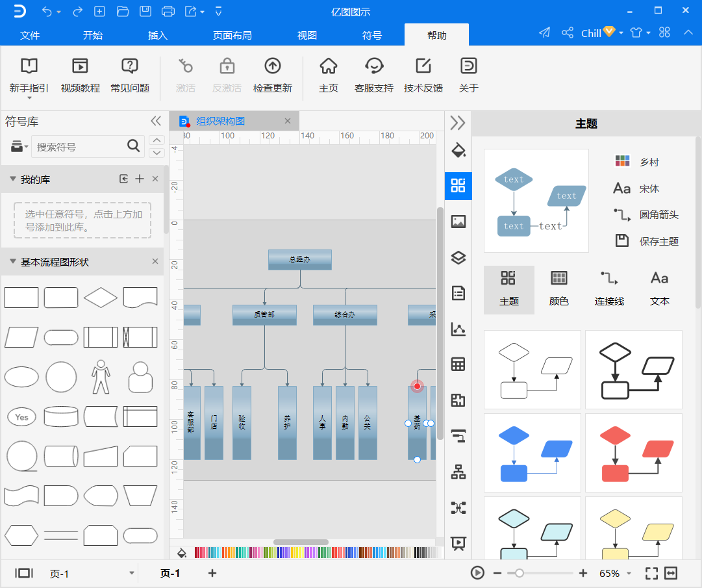Open the symbol library dropdown icon
This screenshot has height=588, width=702.
19,146
